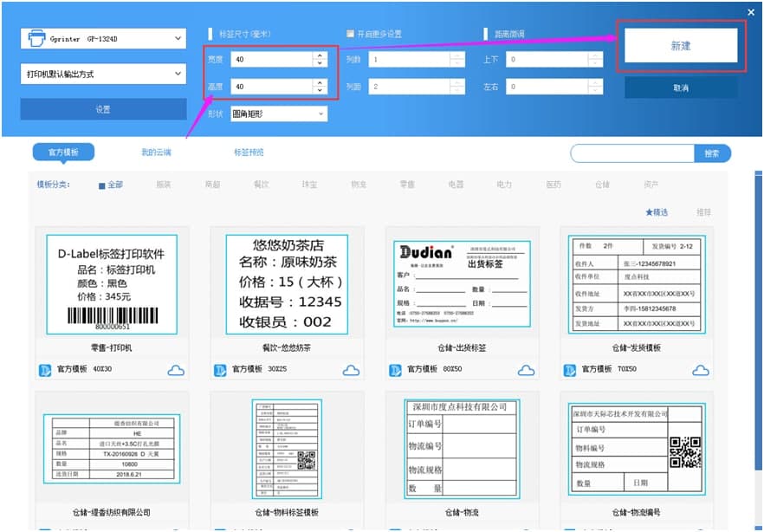This screenshot has width=764, height=532.
Task: Select the 全部 template category filter
Action: click(x=111, y=185)
